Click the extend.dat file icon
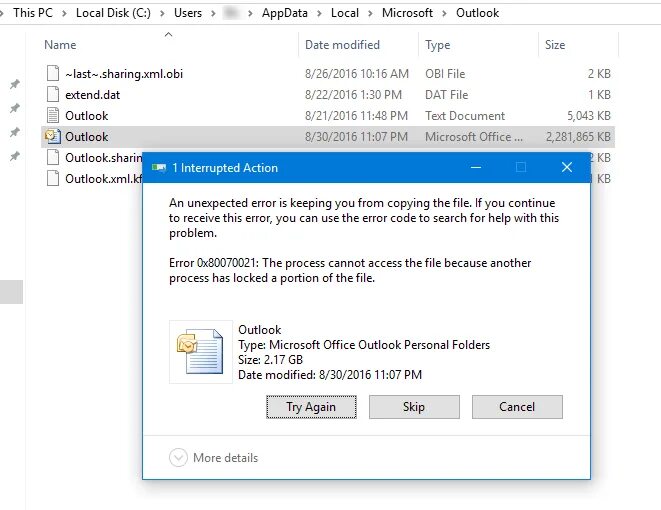The width and height of the screenshot is (661, 510). pos(53,94)
